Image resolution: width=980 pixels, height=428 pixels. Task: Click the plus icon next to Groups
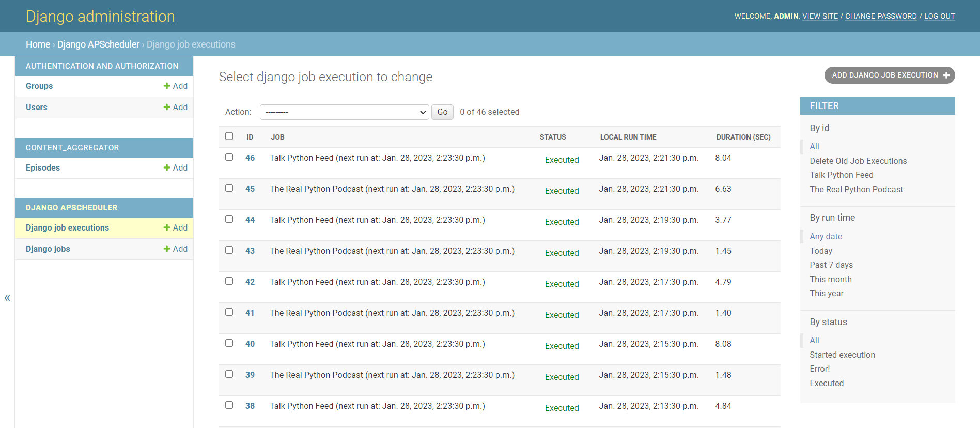pyautogui.click(x=167, y=86)
